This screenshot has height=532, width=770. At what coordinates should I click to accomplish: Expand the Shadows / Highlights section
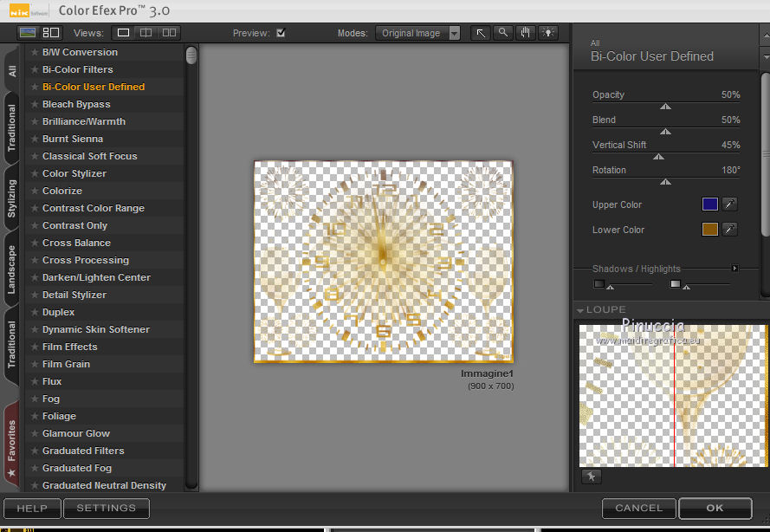(x=734, y=269)
